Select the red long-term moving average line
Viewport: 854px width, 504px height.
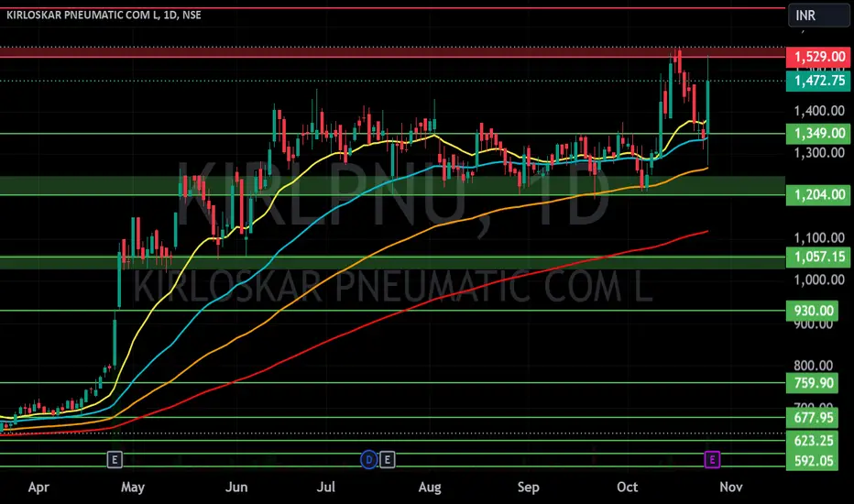click(x=436, y=299)
